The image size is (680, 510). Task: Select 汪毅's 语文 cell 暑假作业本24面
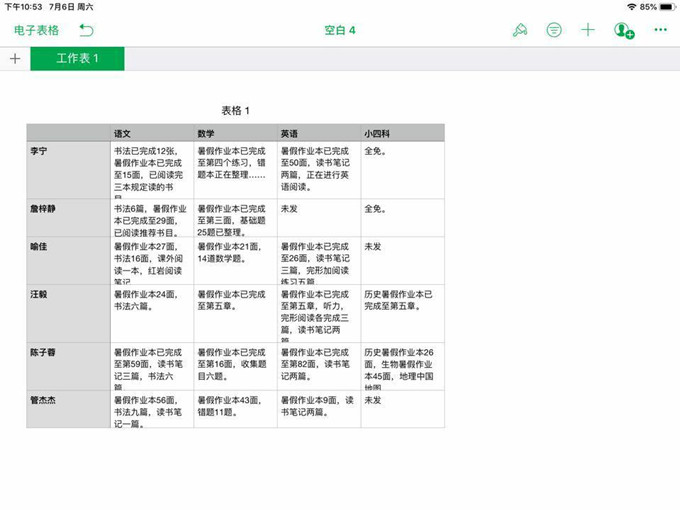point(152,314)
